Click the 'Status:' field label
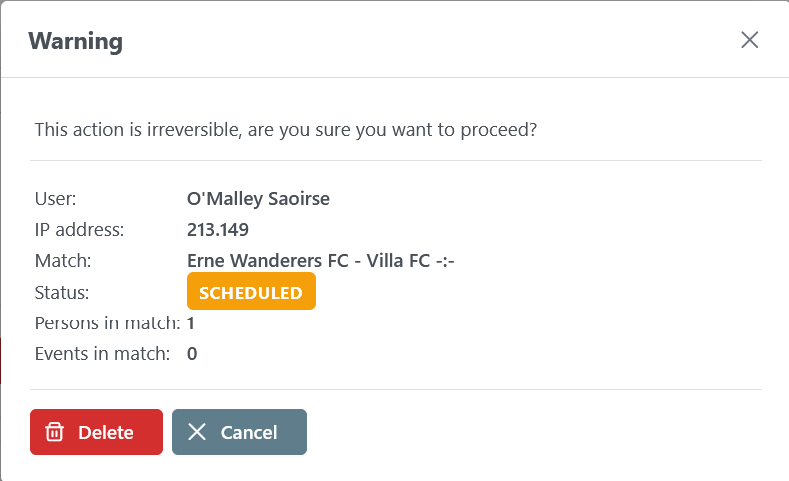 62,293
